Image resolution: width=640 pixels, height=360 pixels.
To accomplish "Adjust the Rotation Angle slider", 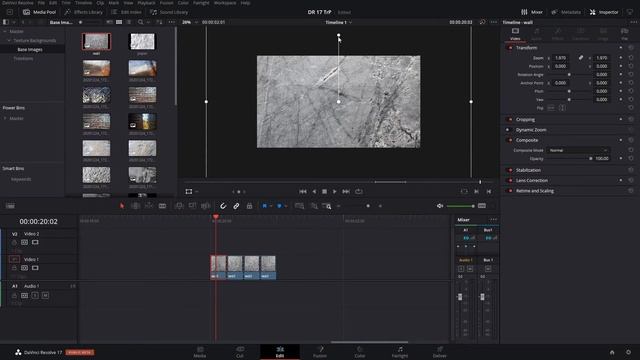I will pos(569,75).
